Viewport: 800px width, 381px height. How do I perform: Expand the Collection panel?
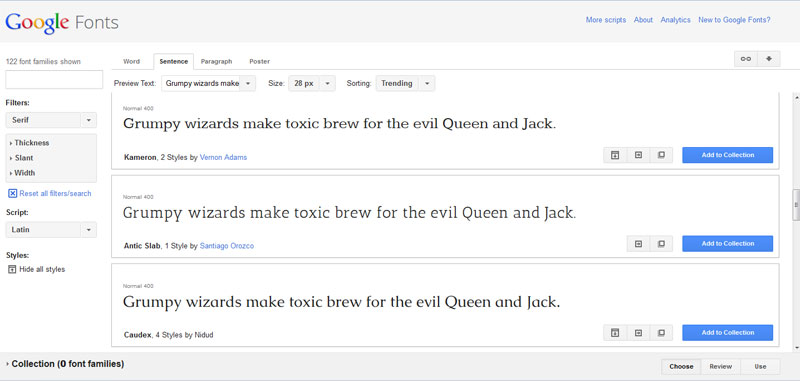pos(65,364)
